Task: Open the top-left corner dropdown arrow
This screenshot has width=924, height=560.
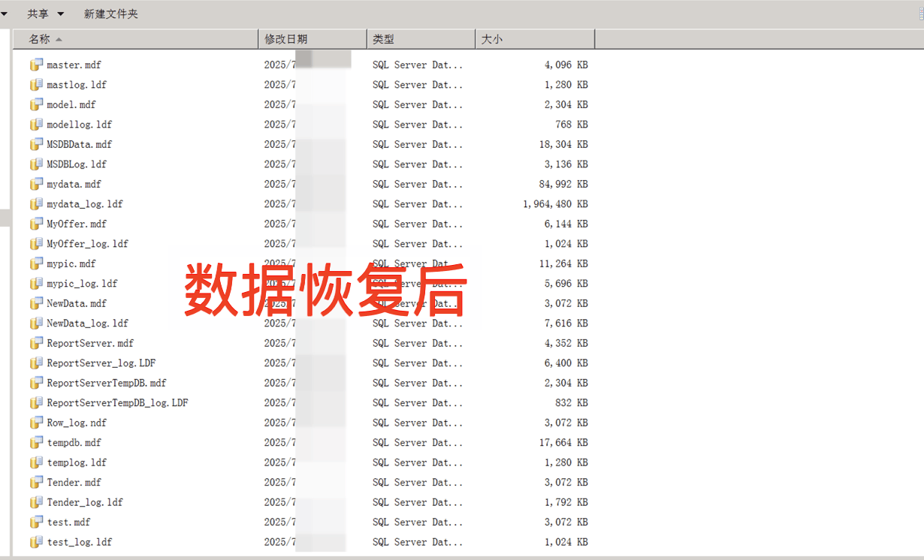Action: pos(5,13)
